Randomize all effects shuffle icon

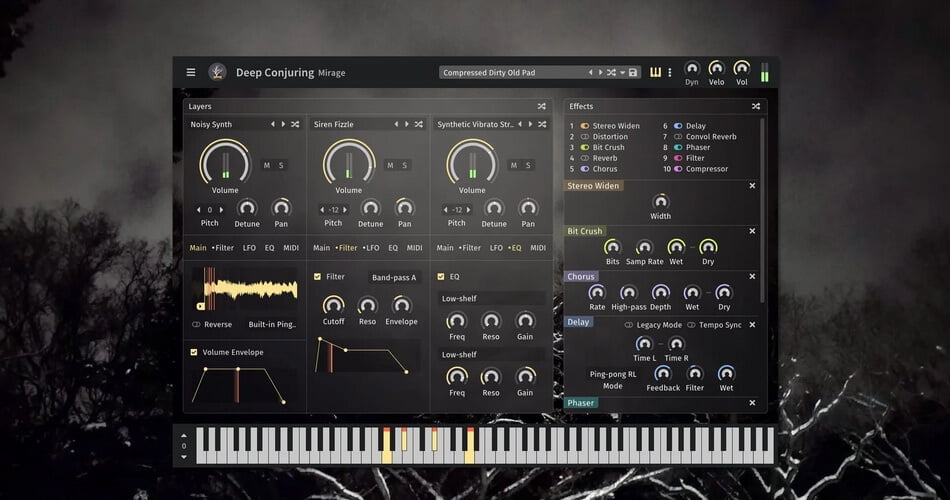(x=756, y=106)
